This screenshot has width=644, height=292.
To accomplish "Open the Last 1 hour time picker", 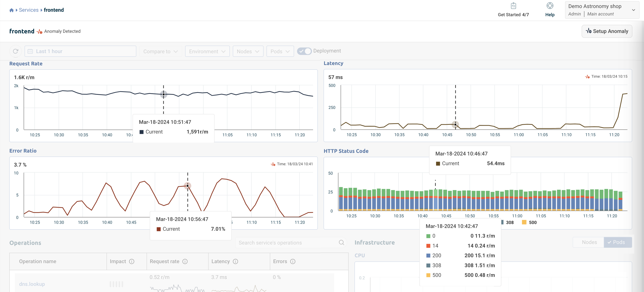I will point(80,51).
